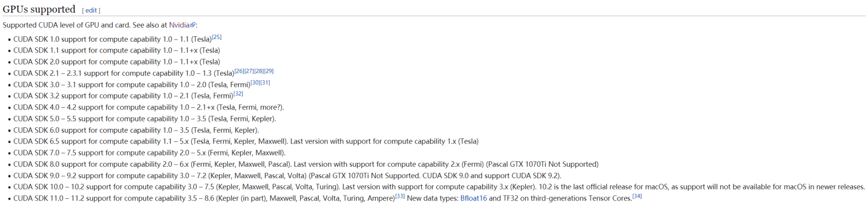The width and height of the screenshot is (868, 208).
Task: Open citation reference 30
Action: pyautogui.click(x=255, y=82)
